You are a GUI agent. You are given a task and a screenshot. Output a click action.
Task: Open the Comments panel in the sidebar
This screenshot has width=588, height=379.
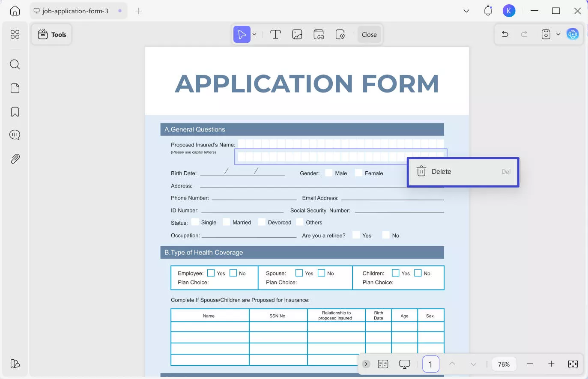(x=15, y=134)
